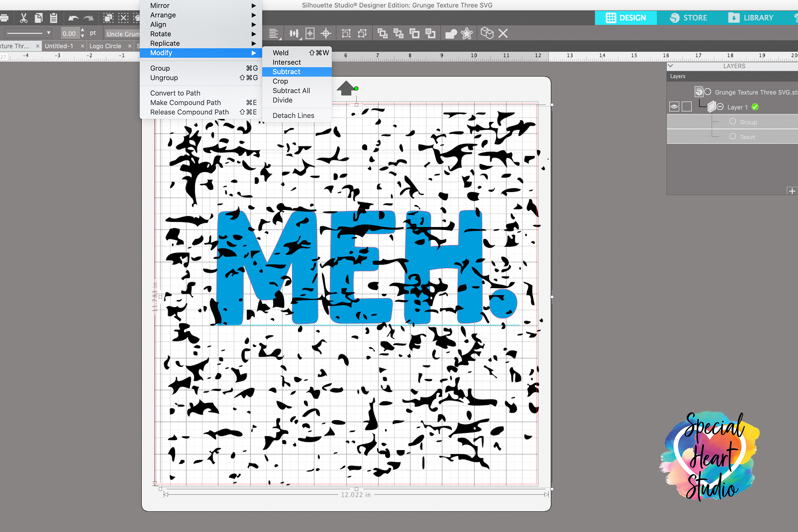Viewport: 798px width, 532px height.
Task: Click the circle beside Grunge Texture file
Action: [x=708, y=92]
